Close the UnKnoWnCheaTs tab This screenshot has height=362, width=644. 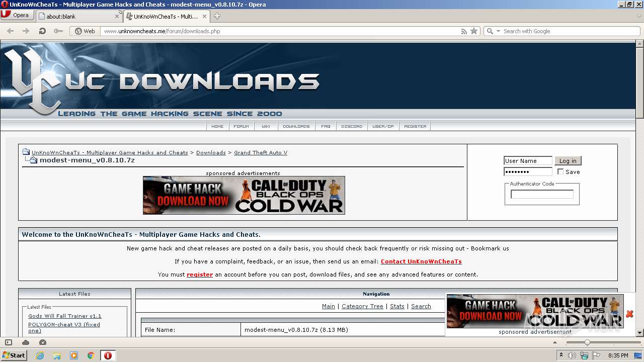click(x=205, y=16)
